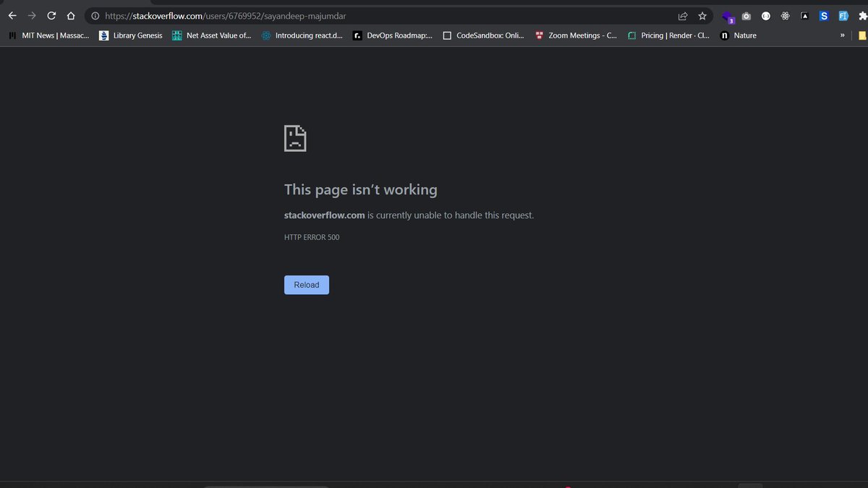View site information icon beside the URL

coord(95,16)
